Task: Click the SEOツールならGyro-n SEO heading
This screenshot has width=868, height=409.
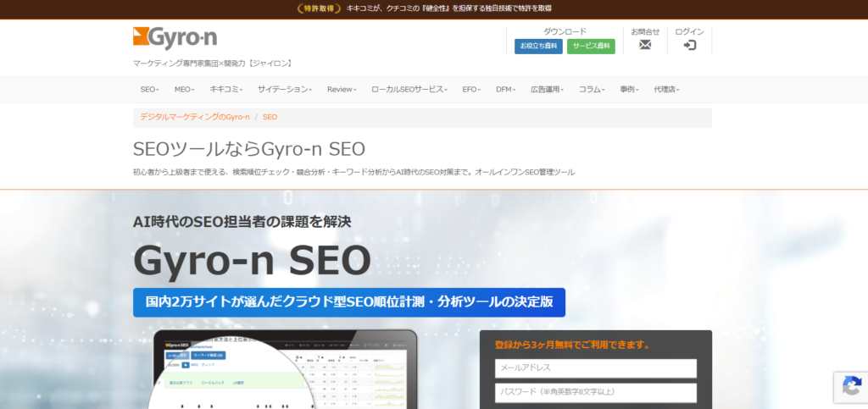Action: coord(249,149)
